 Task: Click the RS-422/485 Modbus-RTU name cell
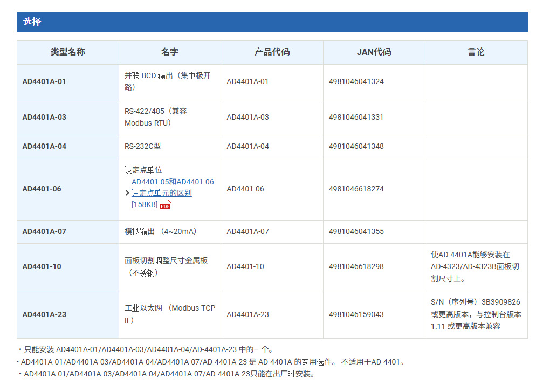click(170, 118)
